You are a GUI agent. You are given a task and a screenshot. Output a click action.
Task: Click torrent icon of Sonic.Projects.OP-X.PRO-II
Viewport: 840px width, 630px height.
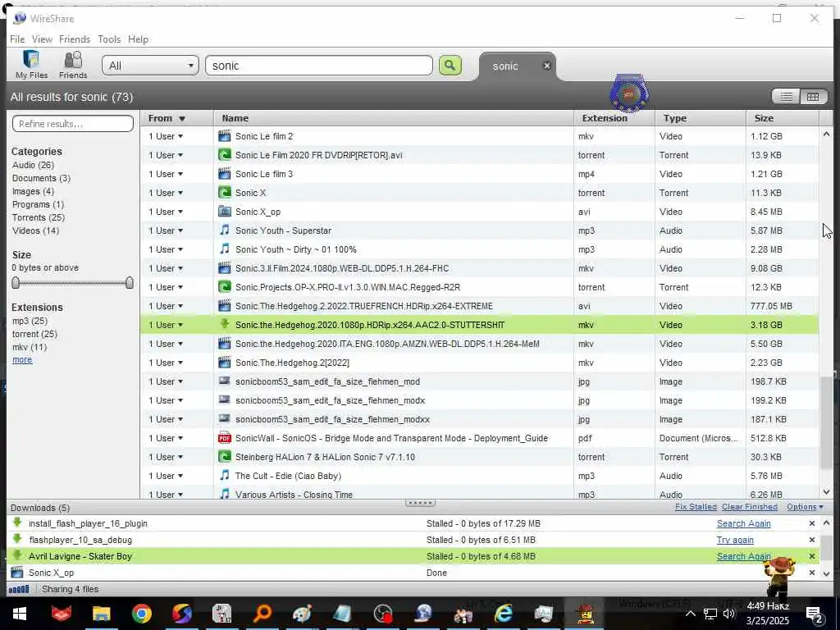[x=225, y=287]
